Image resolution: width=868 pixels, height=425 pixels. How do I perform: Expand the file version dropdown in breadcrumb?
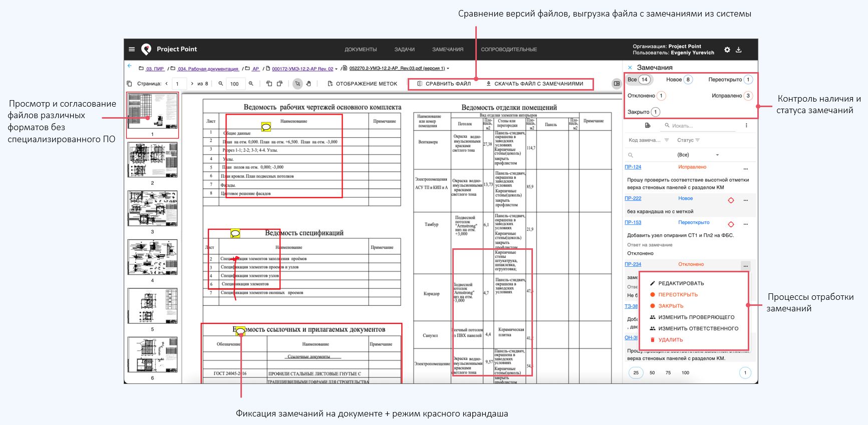(x=448, y=69)
